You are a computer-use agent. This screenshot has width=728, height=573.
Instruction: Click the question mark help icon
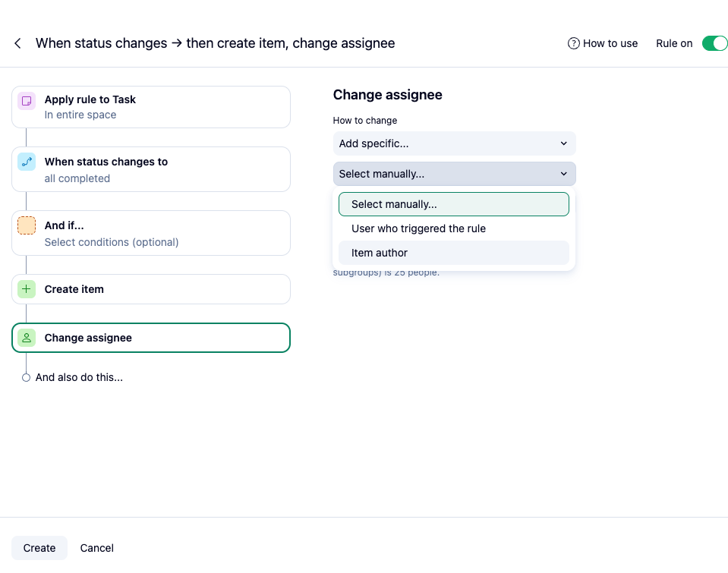pyautogui.click(x=574, y=43)
